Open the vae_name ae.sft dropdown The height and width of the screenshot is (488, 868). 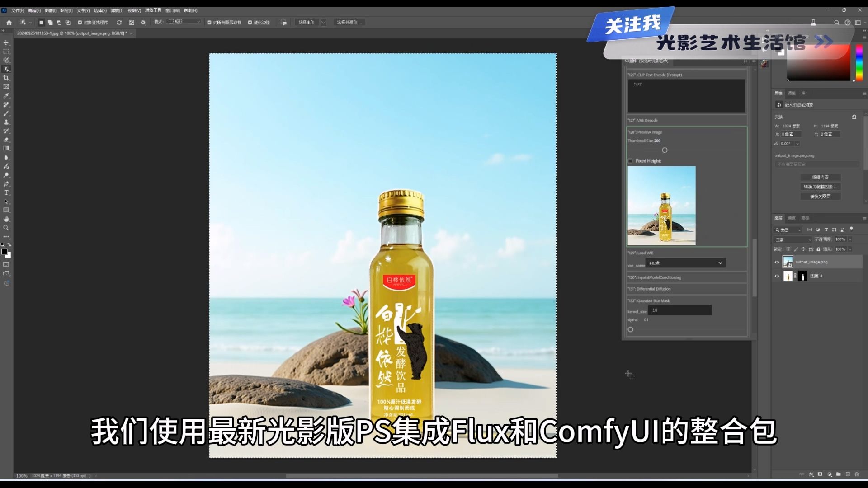pyautogui.click(x=686, y=263)
